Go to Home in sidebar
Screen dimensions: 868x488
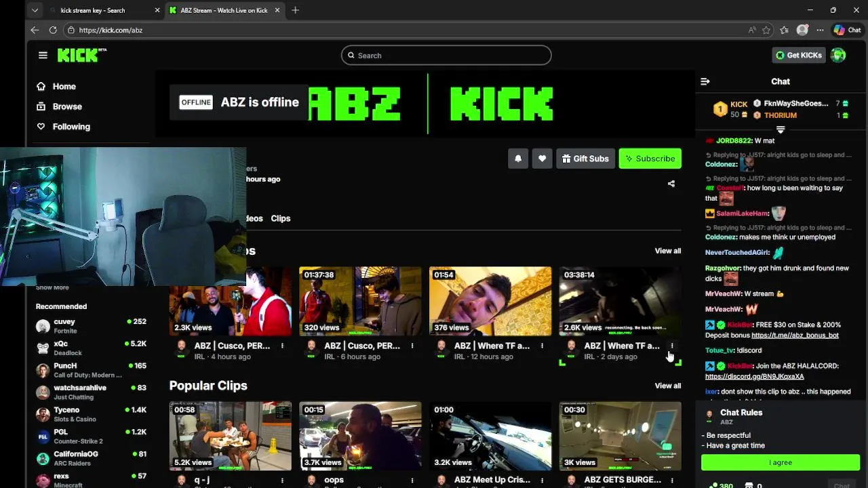coord(56,86)
